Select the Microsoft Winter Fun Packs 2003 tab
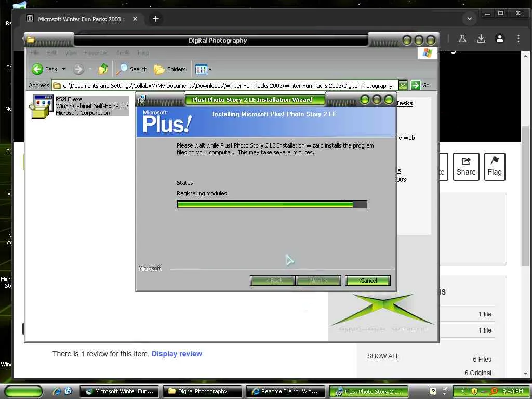 coord(81,19)
